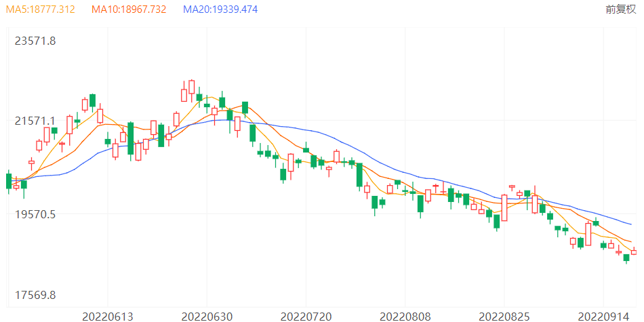Screen dimensions: 644x322
Task: Click the 17569.8 y-axis label
Action: (x=35, y=296)
